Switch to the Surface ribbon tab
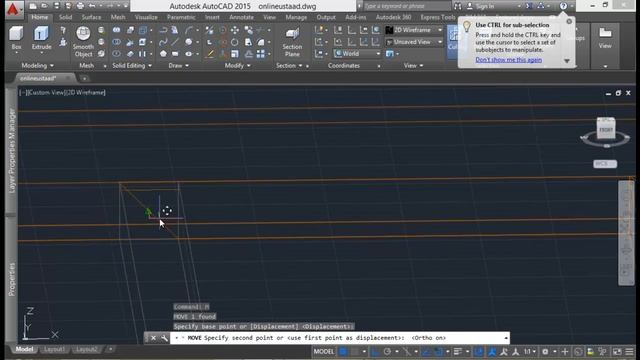The width and height of the screenshot is (640, 360). tap(91, 17)
